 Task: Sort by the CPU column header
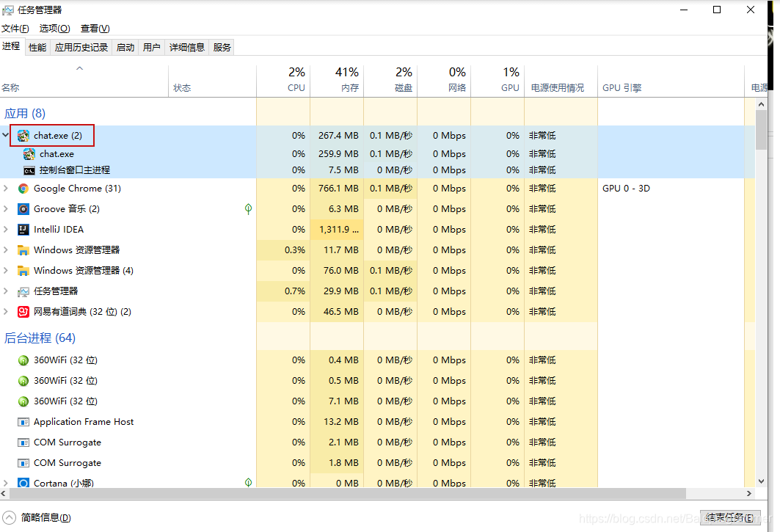(x=283, y=81)
